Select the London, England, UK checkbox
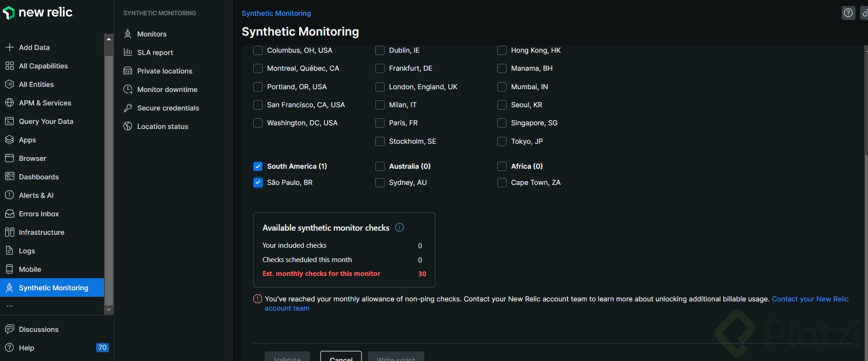Viewport: 868px width, 361px height. click(380, 87)
